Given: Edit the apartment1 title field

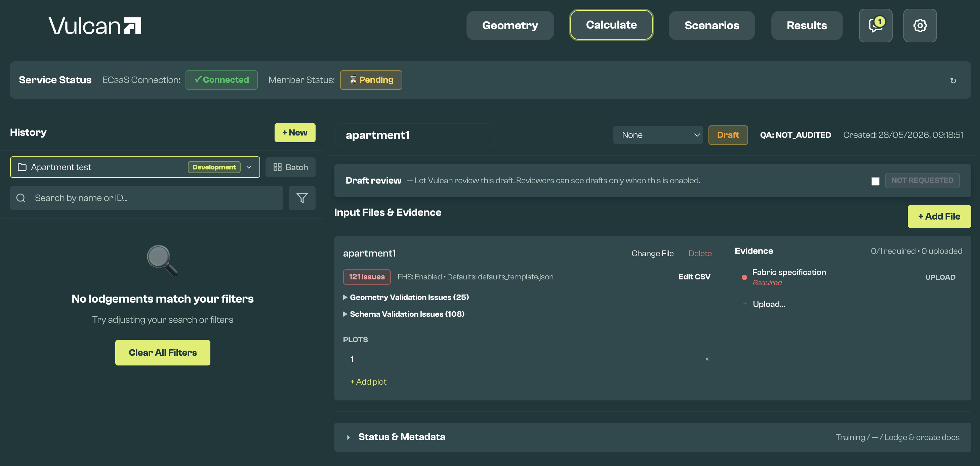Looking at the screenshot, I should (x=415, y=135).
